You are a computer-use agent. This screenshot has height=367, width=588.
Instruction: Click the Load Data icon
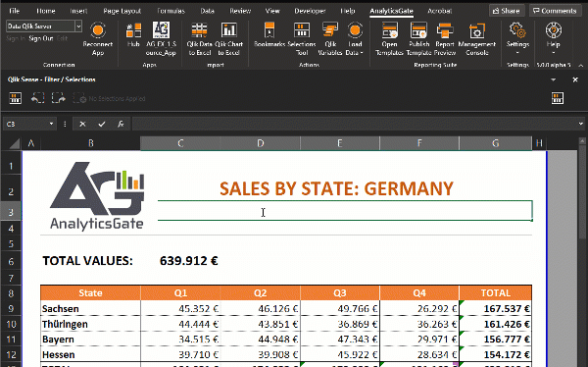pyautogui.click(x=355, y=30)
